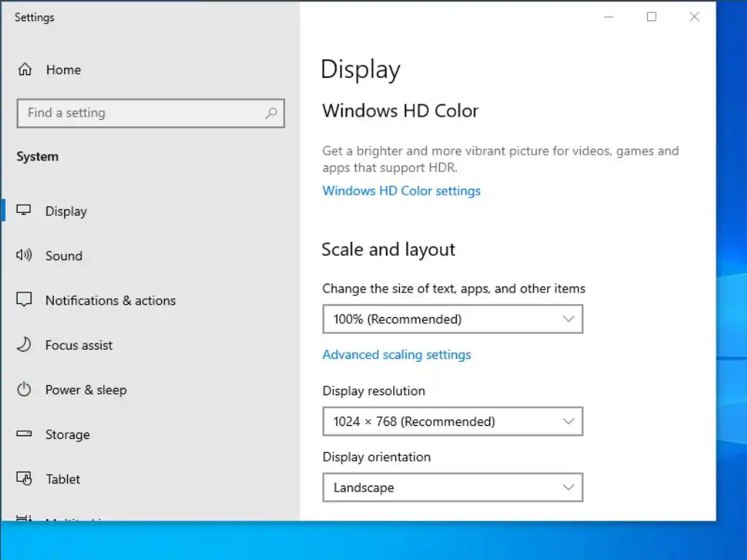Click the Storage drive icon
Image resolution: width=747 pixels, height=560 pixels.
(x=24, y=434)
